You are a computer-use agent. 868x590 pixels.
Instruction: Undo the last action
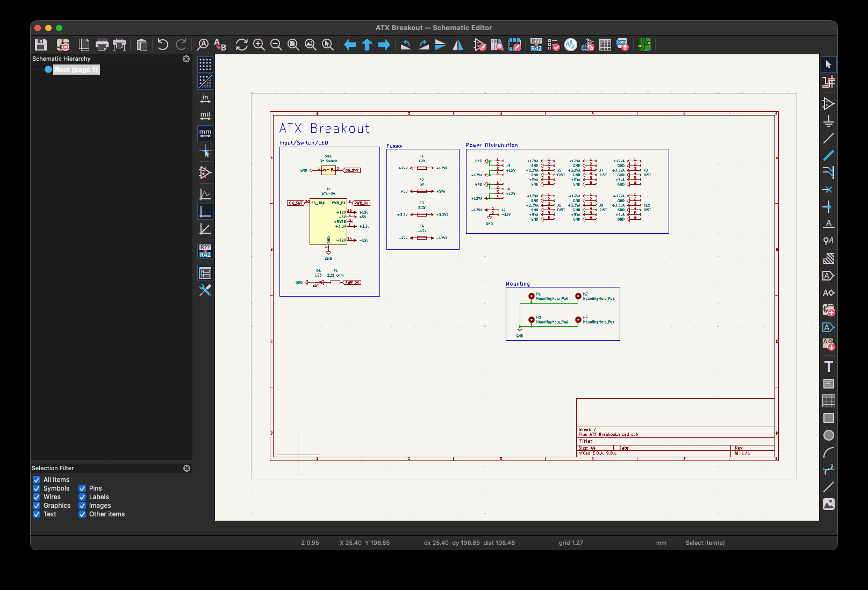click(x=163, y=45)
